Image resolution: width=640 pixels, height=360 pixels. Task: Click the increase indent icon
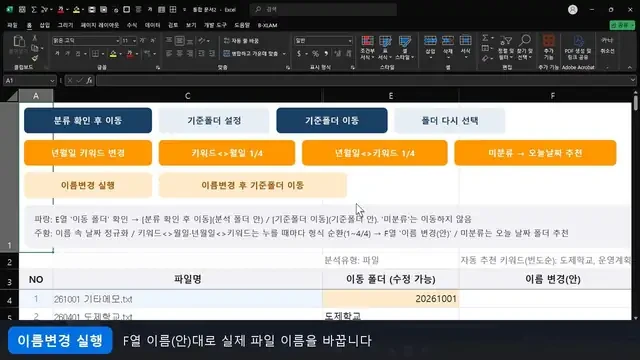[212, 54]
